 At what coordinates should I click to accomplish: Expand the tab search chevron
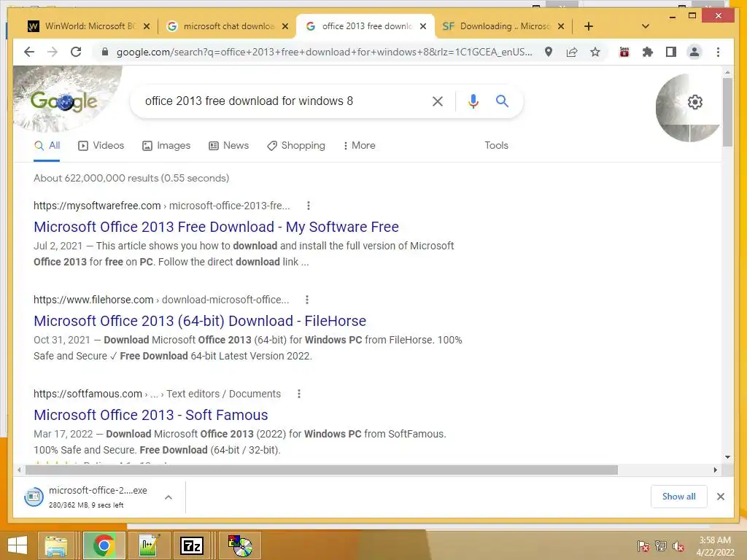(x=645, y=26)
